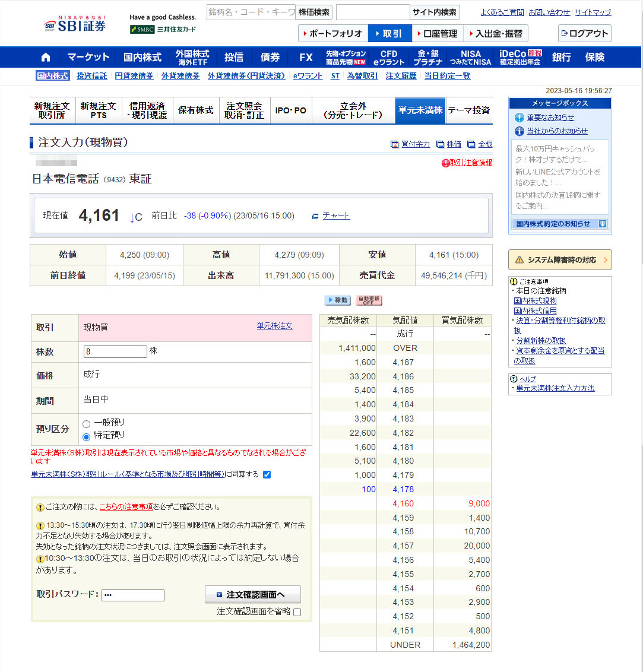643x672 pixels.
Task: Open the 取引注意情報 warning link
Action: click(467, 163)
